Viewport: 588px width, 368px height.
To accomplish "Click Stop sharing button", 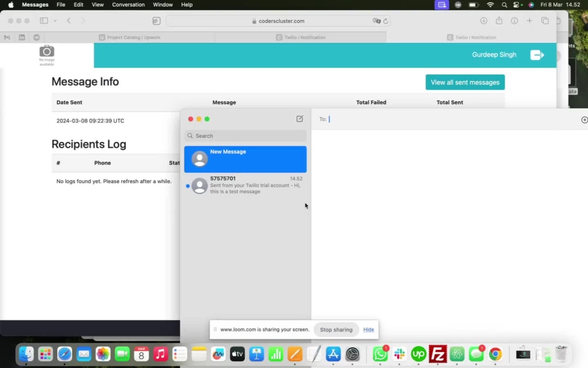I will 336,329.
